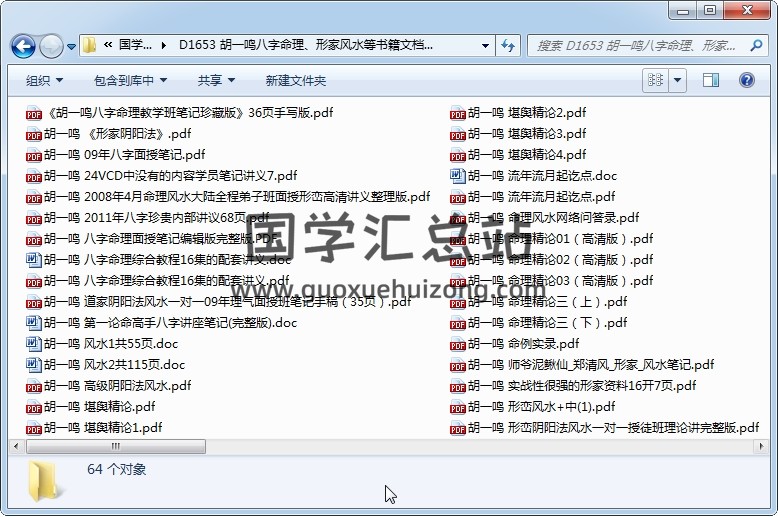
Task: Click 新建文件夹 button
Action: tap(296, 80)
